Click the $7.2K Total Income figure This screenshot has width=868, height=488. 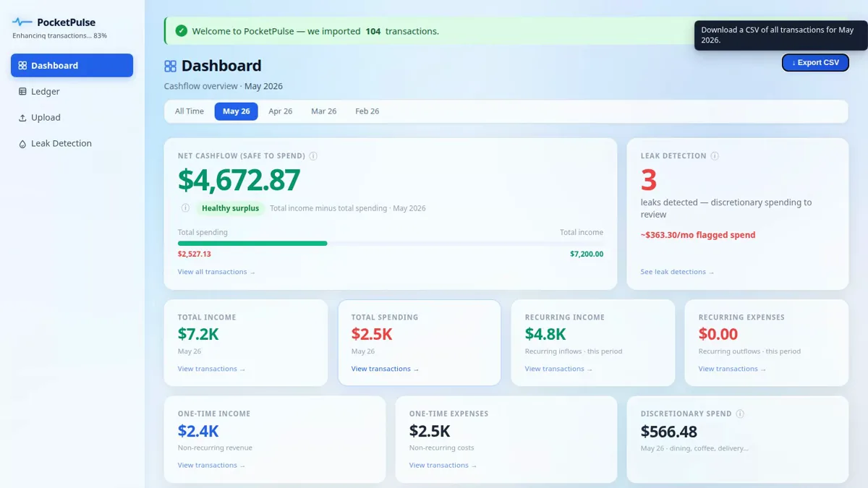click(x=198, y=334)
